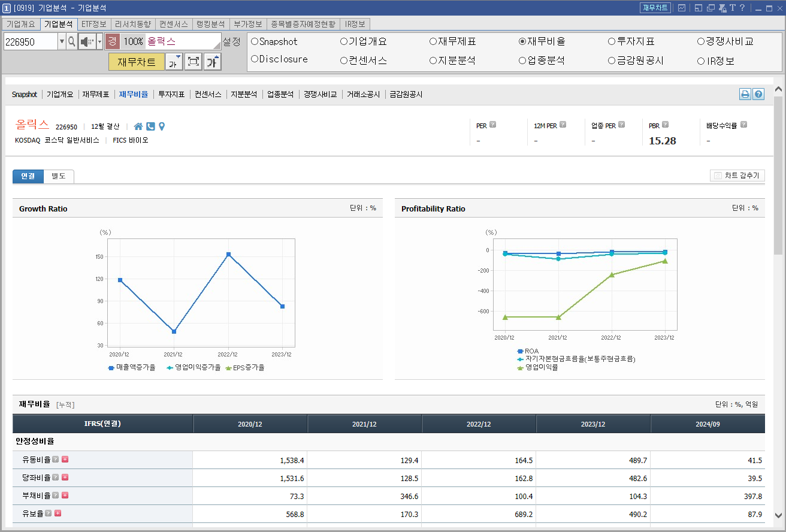Click the help icon next to PER
This screenshot has height=532, width=786.
493,125
